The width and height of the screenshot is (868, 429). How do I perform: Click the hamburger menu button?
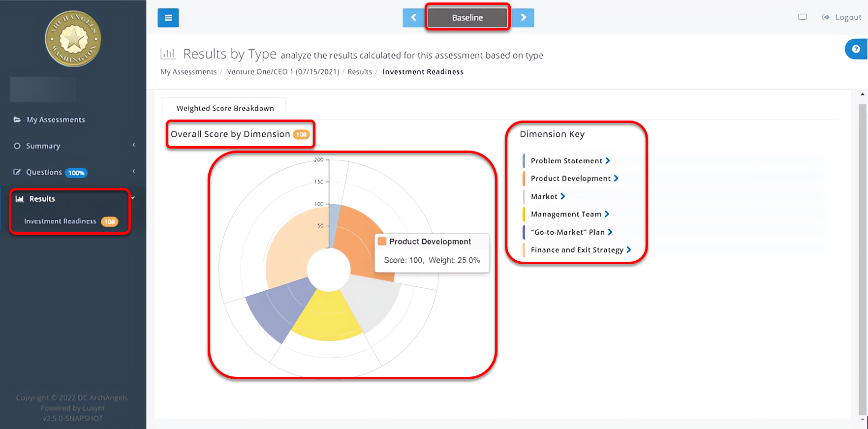click(168, 18)
